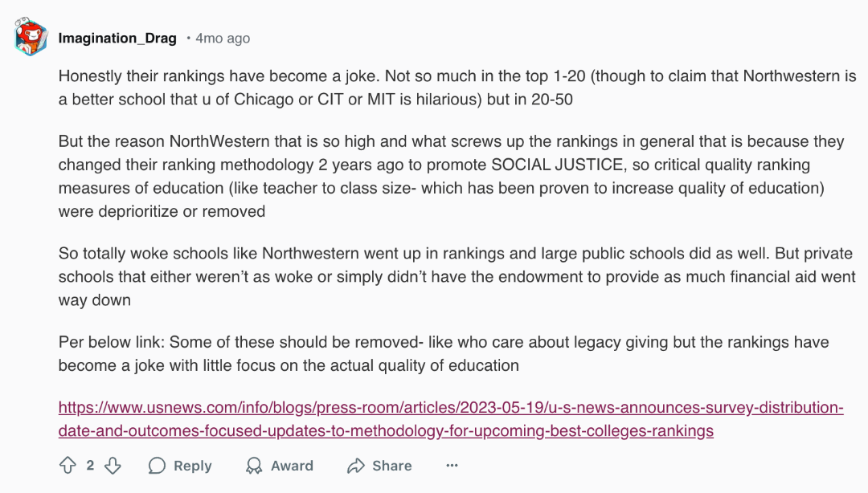The height and width of the screenshot is (493, 868).
Task: Upvote the Imagination_Drag comment
Action: pos(68,466)
